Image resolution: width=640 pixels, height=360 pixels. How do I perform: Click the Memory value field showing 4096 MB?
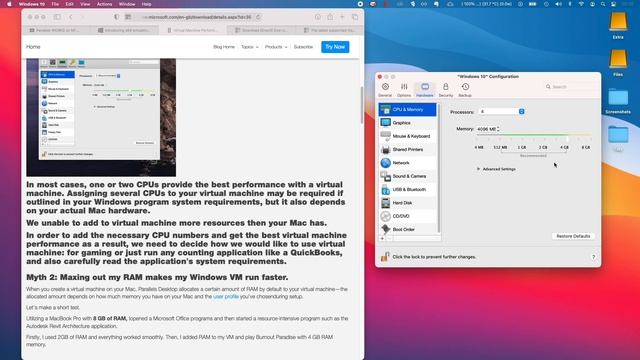click(x=486, y=129)
